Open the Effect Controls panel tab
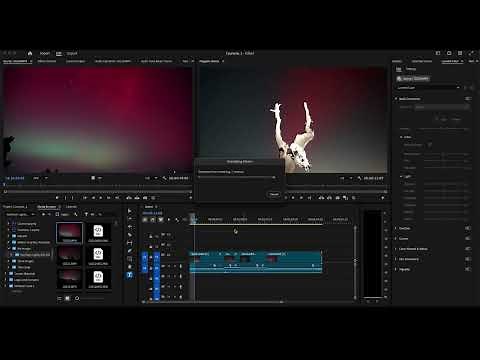This screenshot has width=480, height=360. (47, 61)
